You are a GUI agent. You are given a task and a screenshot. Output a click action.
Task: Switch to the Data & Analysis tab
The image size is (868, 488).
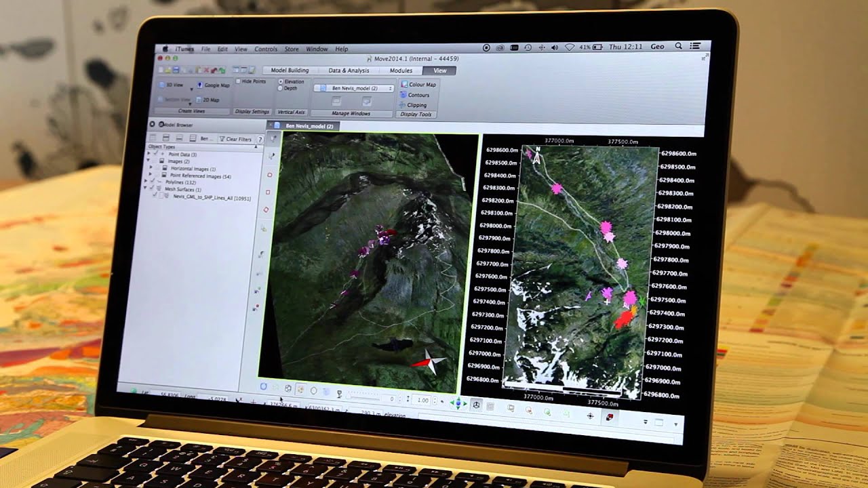(x=349, y=70)
